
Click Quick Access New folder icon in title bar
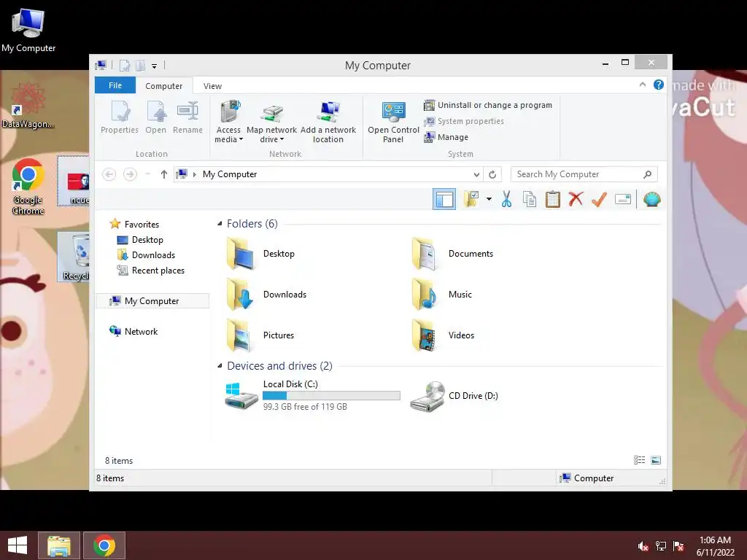141,65
